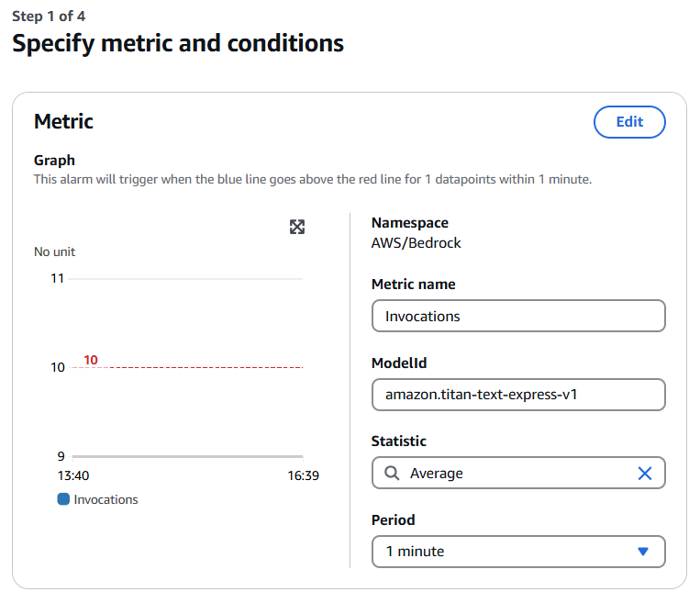Click the red threshold value 10 label

91,360
